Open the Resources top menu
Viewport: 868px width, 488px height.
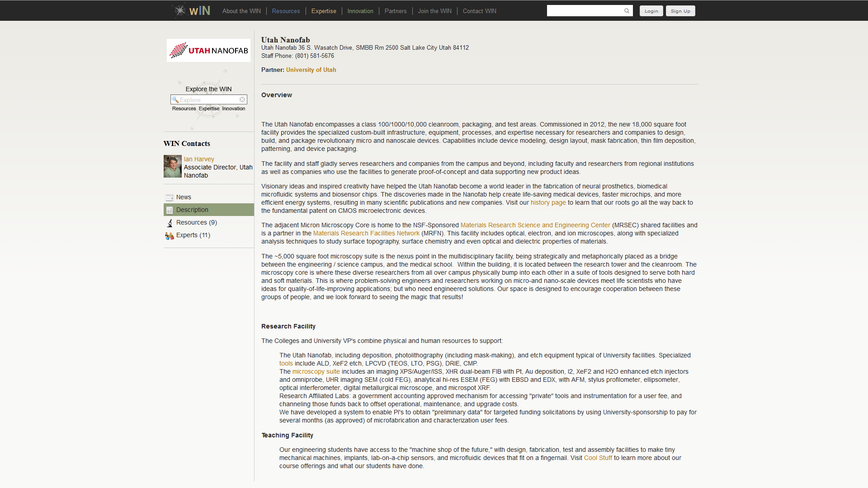286,11
